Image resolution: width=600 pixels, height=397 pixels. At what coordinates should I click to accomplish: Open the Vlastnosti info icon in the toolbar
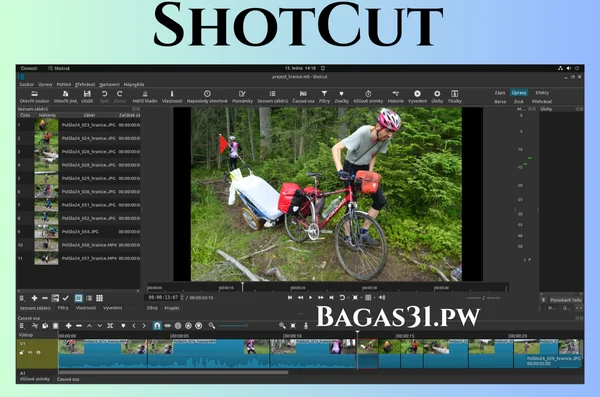(x=172, y=94)
